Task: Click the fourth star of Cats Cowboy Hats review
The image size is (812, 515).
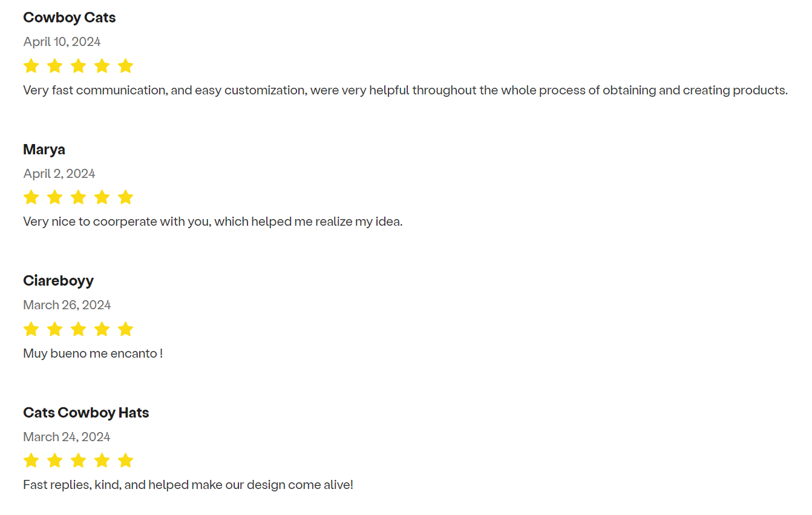Action: coord(102,461)
